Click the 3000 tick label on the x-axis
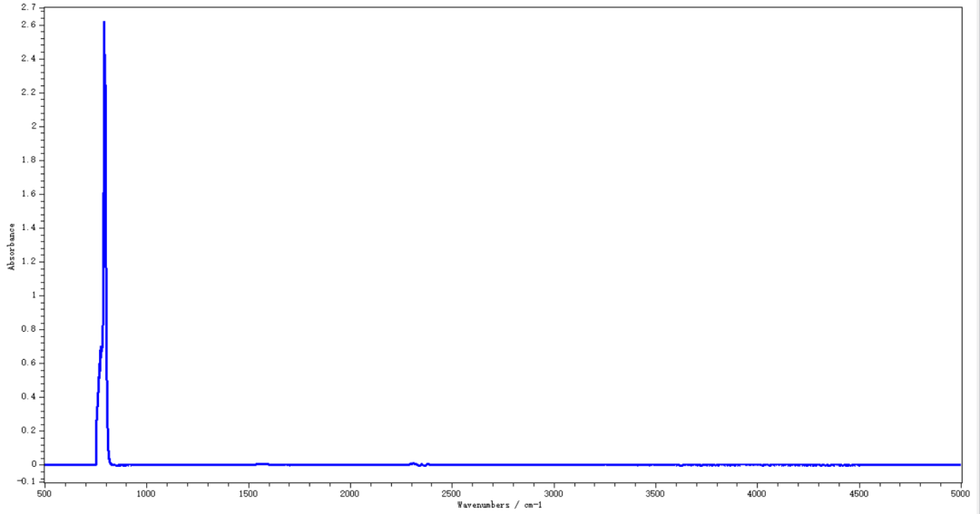This screenshot has height=514, width=980. point(554,493)
